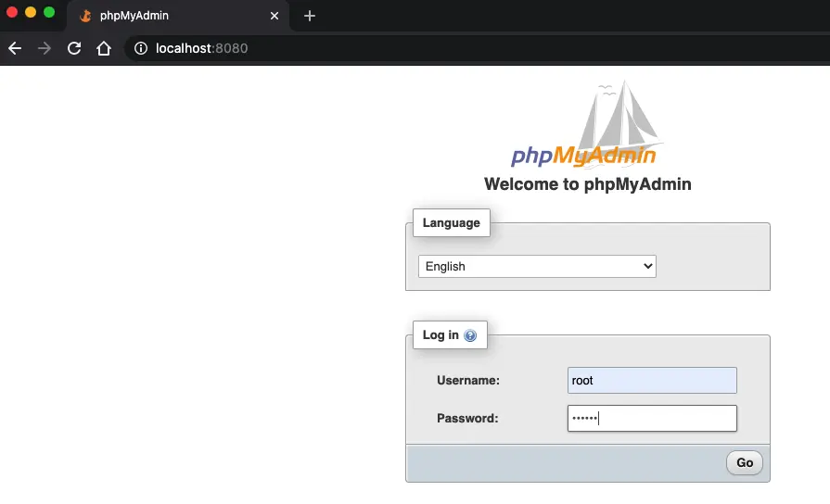This screenshot has height=504, width=830.
Task: Click the "Password:" label
Action: (x=467, y=419)
